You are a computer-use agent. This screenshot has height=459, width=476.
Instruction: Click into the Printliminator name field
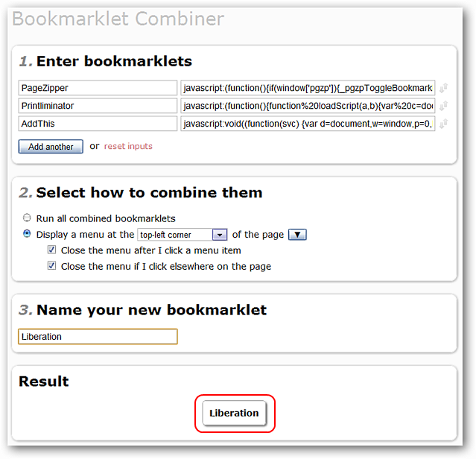[98, 106]
